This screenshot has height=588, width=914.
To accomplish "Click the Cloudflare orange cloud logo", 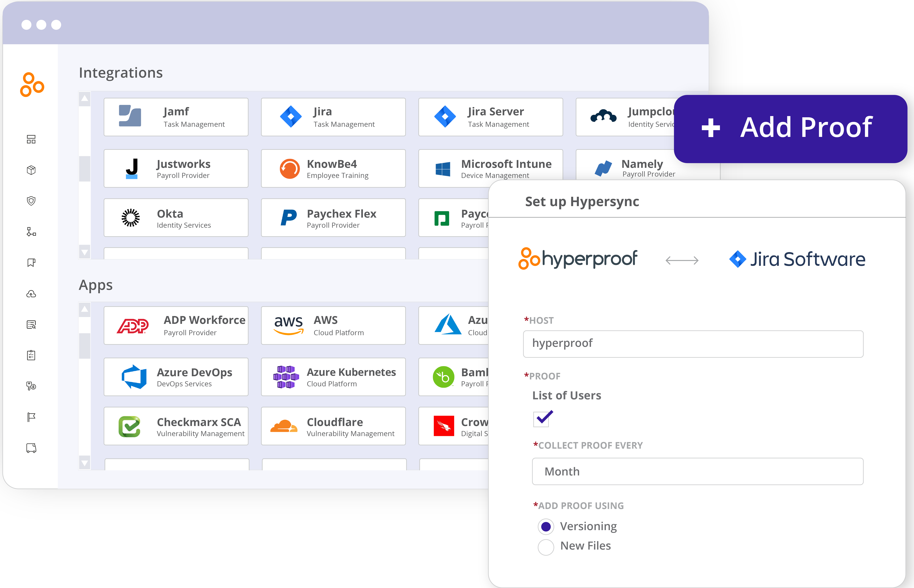I will tap(284, 426).
